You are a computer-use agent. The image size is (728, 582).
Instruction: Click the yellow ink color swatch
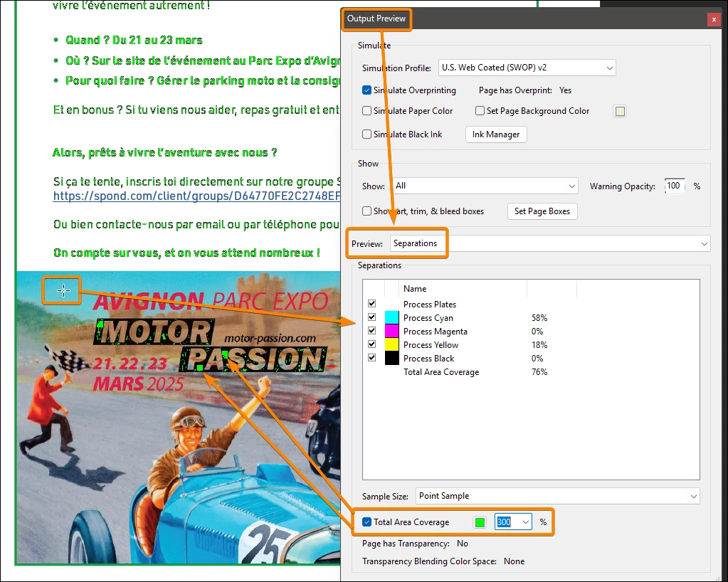(x=392, y=344)
